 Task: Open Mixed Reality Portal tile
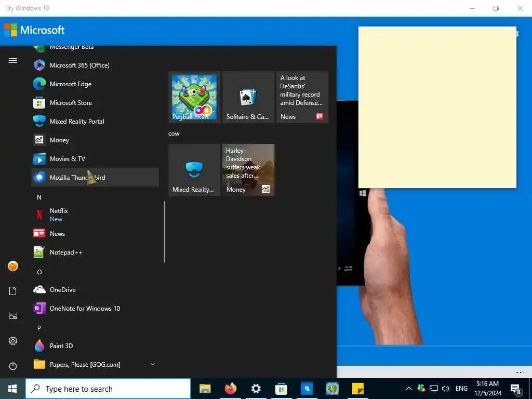[x=194, y=170]
